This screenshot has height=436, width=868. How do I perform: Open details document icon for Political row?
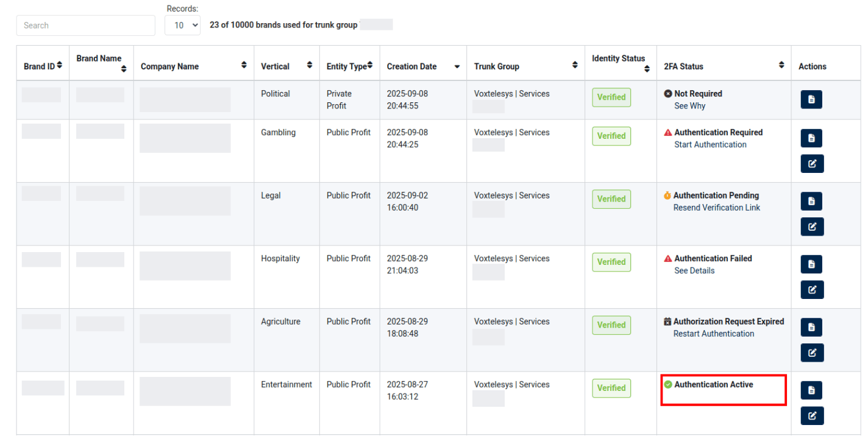pos(811,99)
